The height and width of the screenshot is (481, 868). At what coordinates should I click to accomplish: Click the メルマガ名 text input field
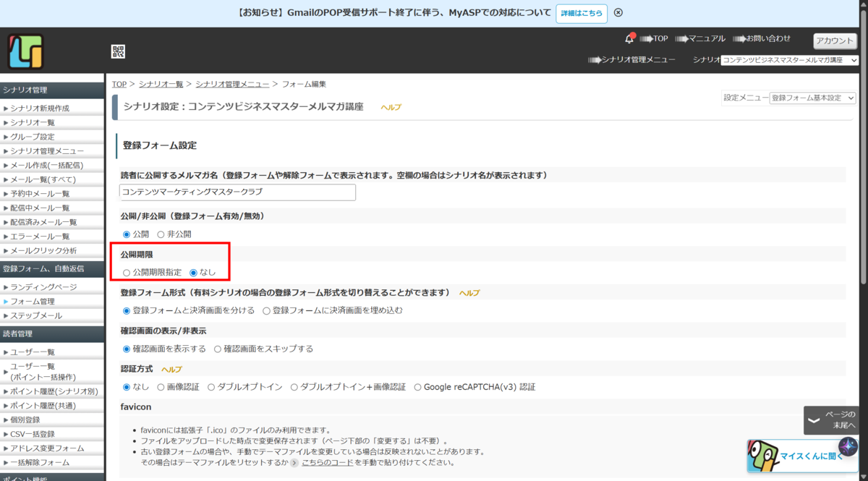237,192
